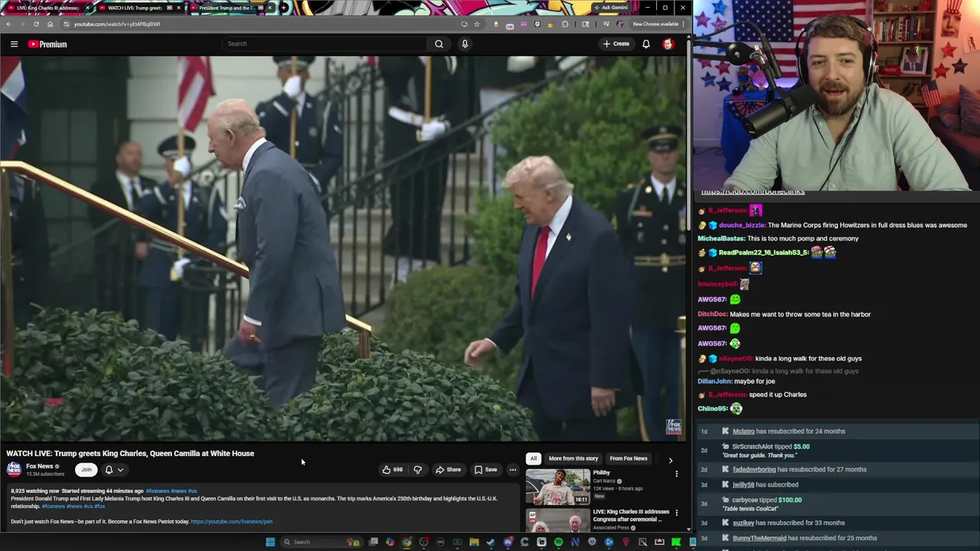Click the browser back arrow
Image resolution: width=980 pixels, height=551 pixels.
(x=8, y=24)
